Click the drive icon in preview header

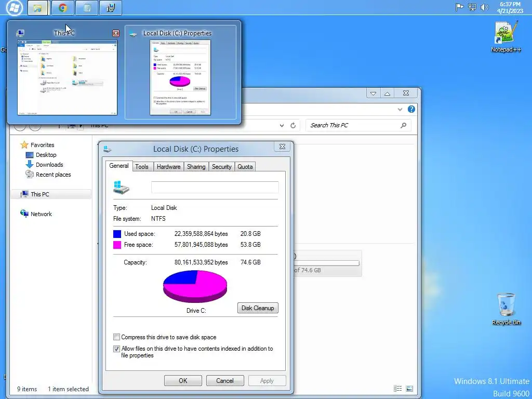tap(133, 33)
